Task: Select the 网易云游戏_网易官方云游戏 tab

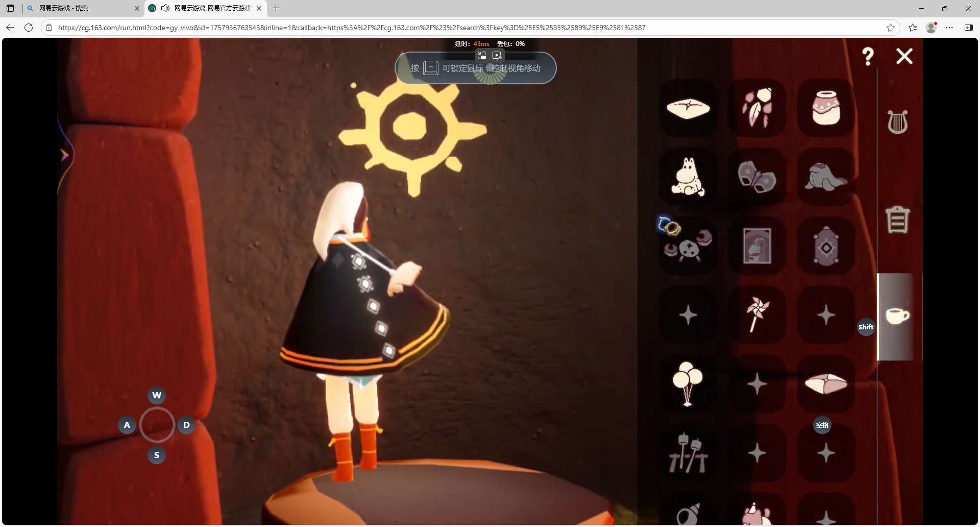Action: point(206,8)
